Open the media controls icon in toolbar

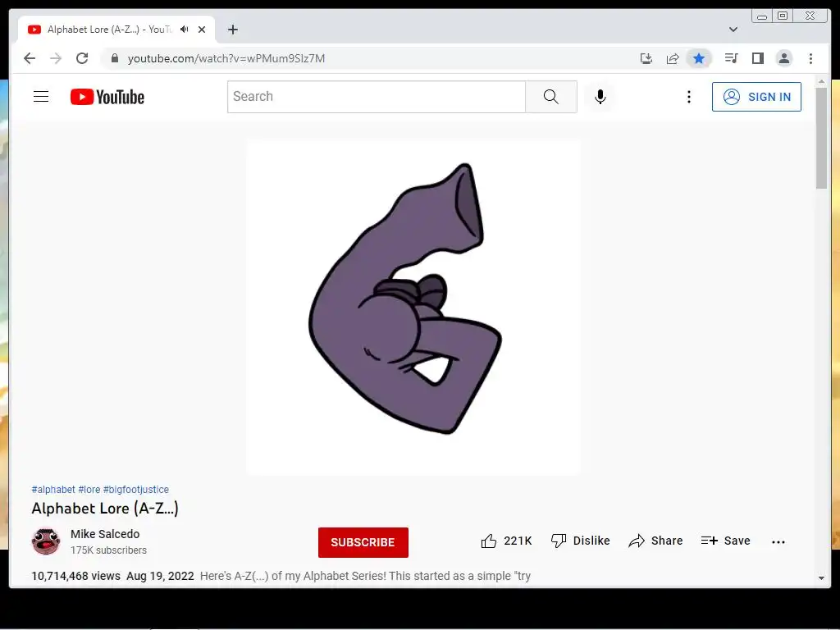point(731,58)
